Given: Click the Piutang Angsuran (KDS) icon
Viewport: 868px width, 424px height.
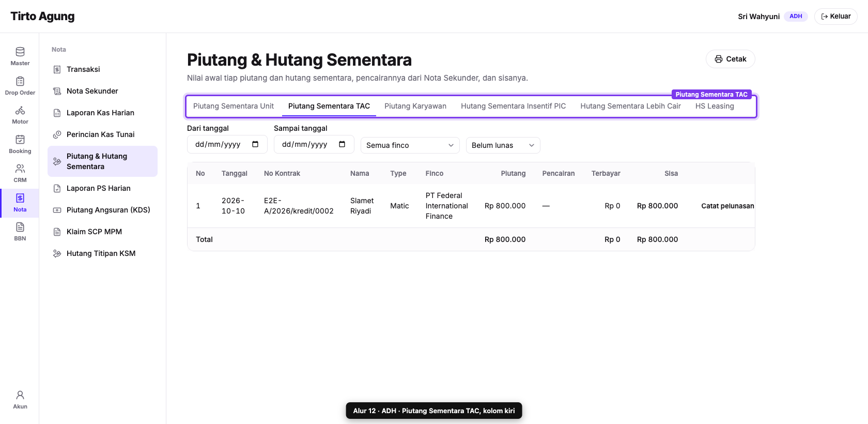Looking at the screenshot, I should [x=57, y=210].
